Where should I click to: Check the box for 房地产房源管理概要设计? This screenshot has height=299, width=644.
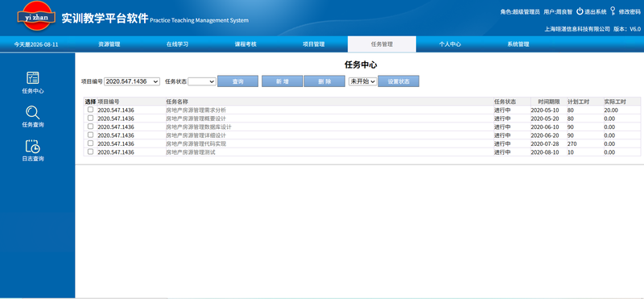[90, 118]
